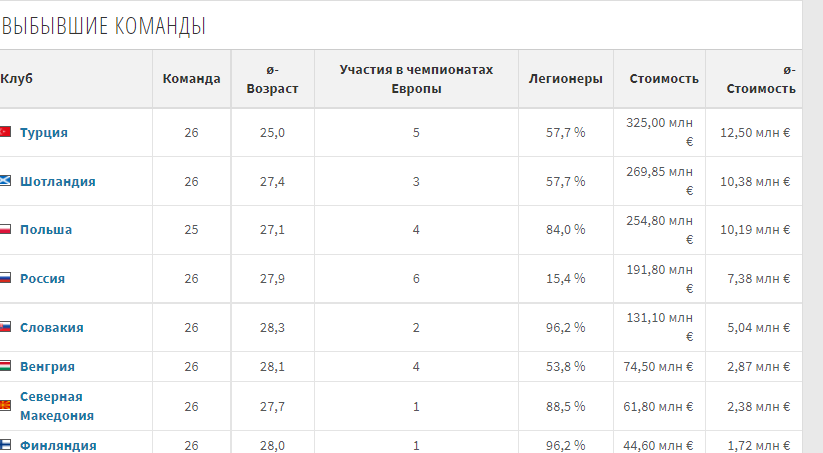Open the Шотландия team link
The width and height of the screenshot is (823, 453).
(x=58, y=181)
